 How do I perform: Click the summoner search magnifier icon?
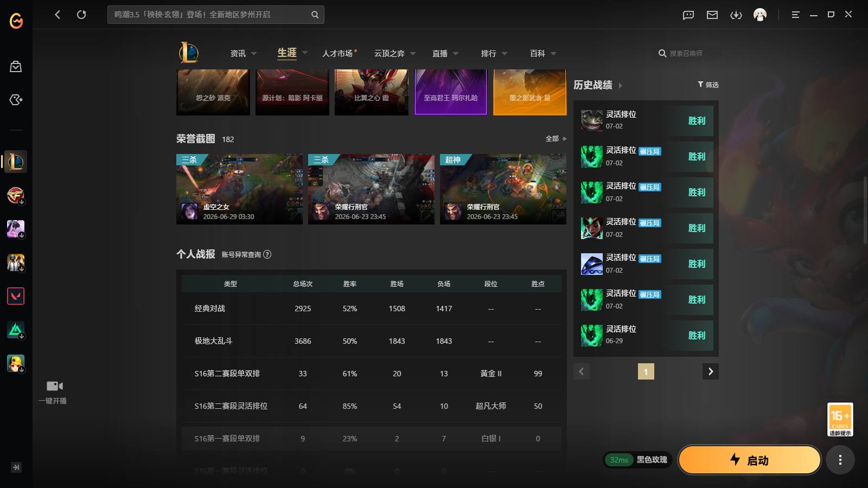662,53
